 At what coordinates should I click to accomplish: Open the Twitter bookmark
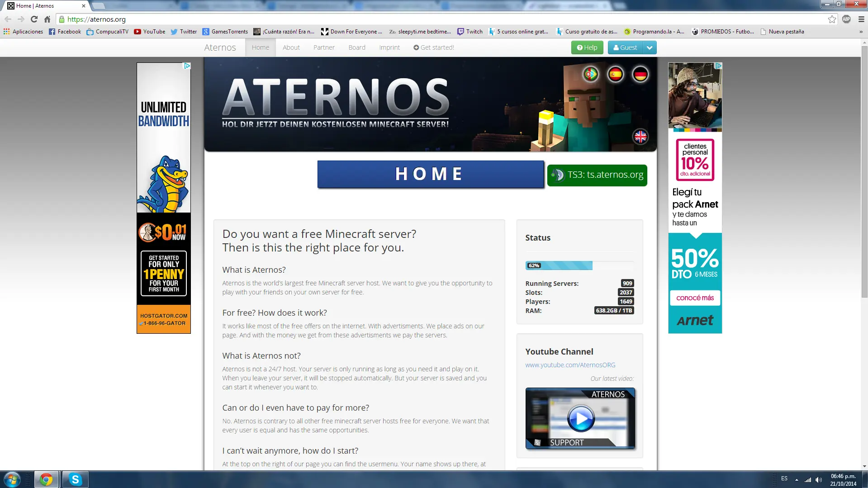pos(184,32)
